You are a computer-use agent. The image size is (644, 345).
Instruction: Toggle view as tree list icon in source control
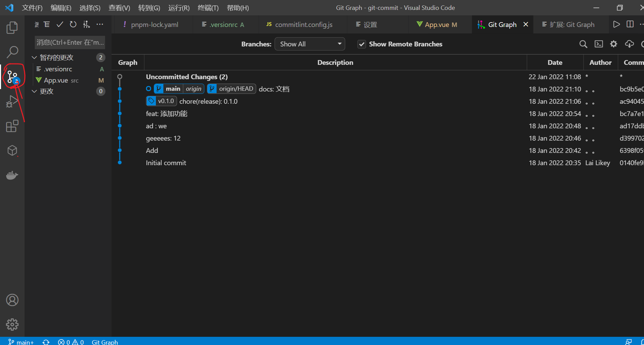click(x=47, y=24)
